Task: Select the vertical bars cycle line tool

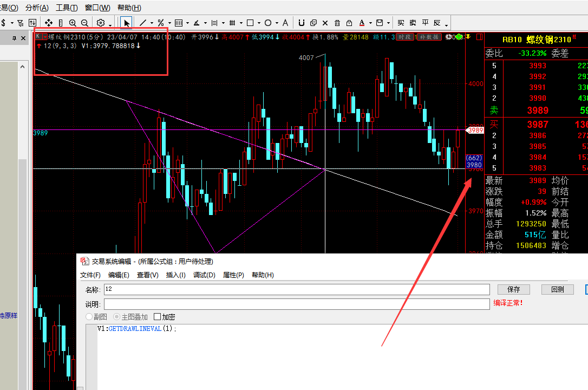Action: (x=179, y=23)
